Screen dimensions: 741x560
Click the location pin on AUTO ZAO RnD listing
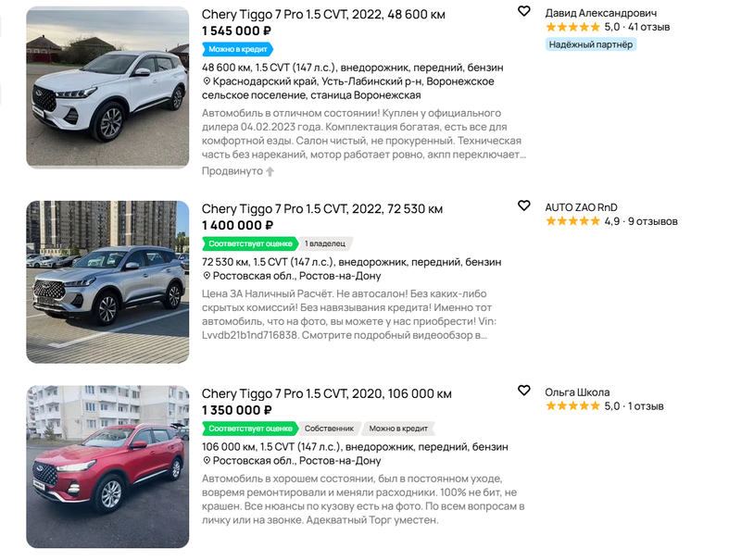click(x=206, y=276)
